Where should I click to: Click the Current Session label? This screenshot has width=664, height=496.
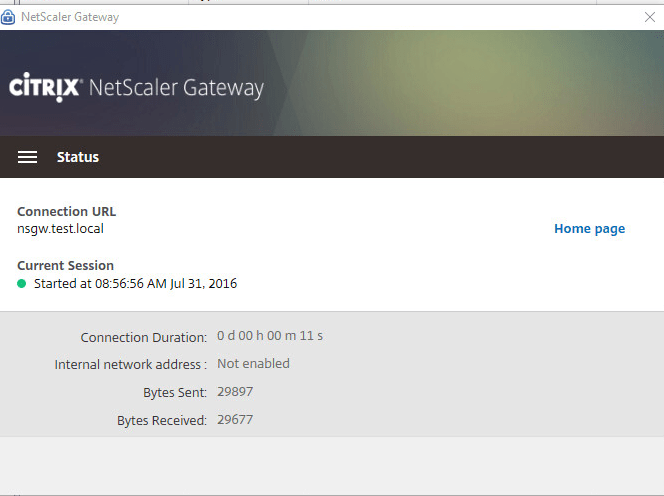tap(66, 265)
